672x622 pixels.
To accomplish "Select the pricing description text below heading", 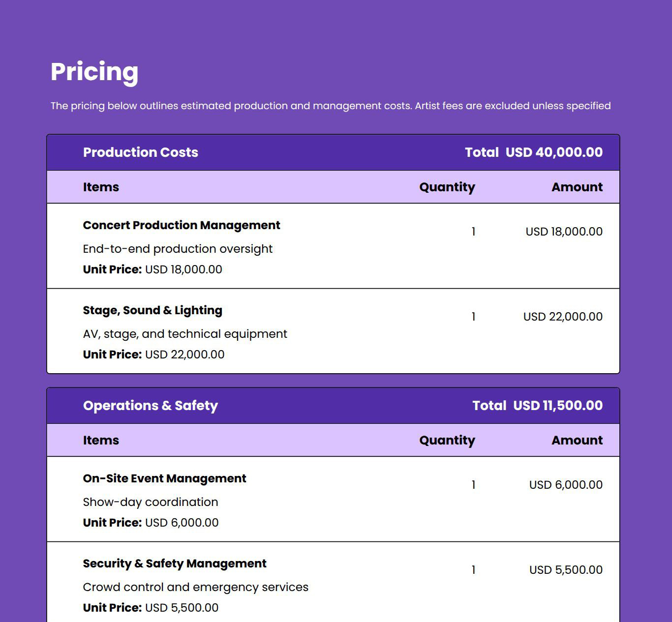I will click(331, 106).
